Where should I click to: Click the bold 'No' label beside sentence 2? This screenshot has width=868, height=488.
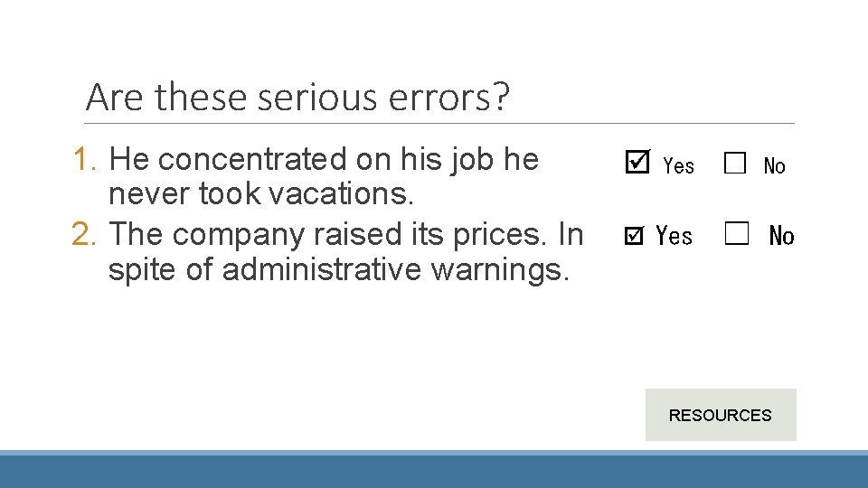point(781,236)
